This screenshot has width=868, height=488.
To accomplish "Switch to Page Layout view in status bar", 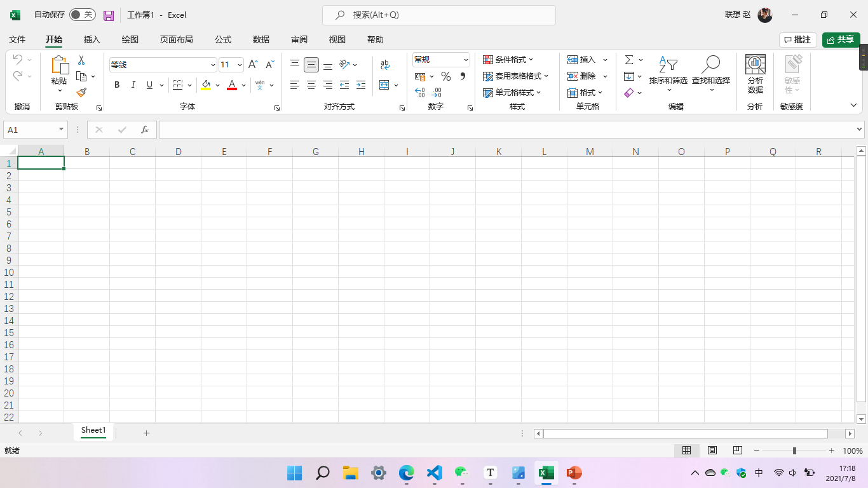I will [712, 451].
